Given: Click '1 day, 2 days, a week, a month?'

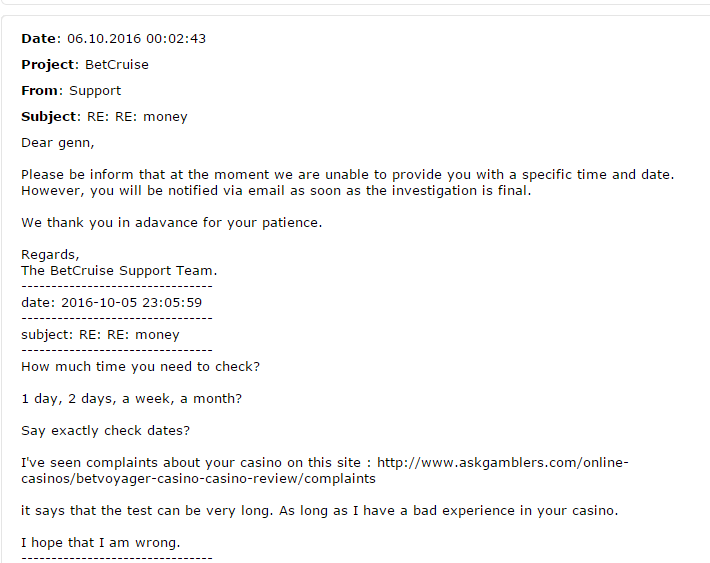Looking at the screenshot, I should [132, 399].
